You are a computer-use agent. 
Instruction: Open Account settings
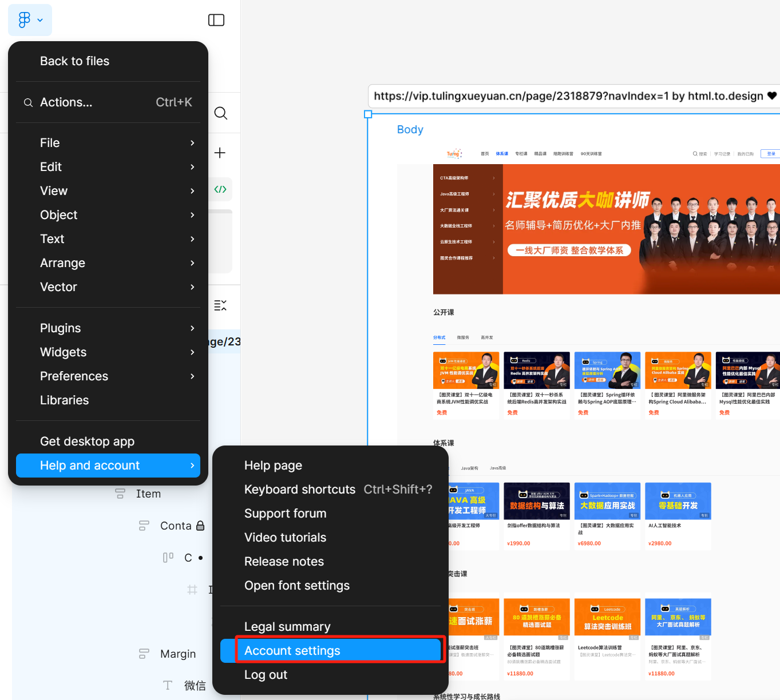[x=292, y=650]
